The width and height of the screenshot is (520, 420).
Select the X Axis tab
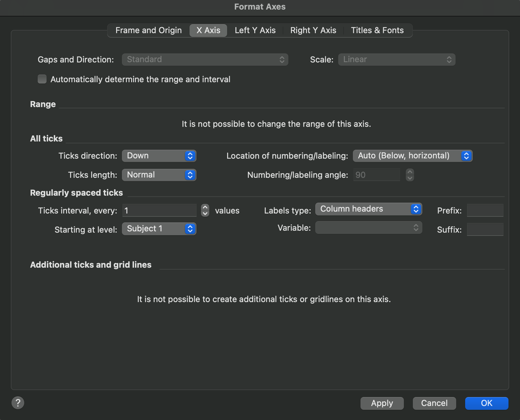tap(208, 31)
